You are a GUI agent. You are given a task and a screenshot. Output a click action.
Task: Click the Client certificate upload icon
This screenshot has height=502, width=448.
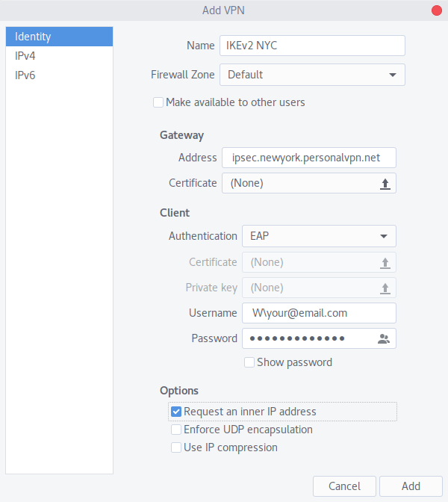(385, 263)
